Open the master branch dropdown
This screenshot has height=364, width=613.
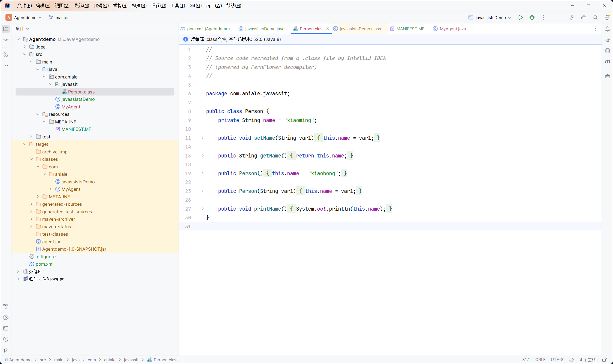coord(61,17)
